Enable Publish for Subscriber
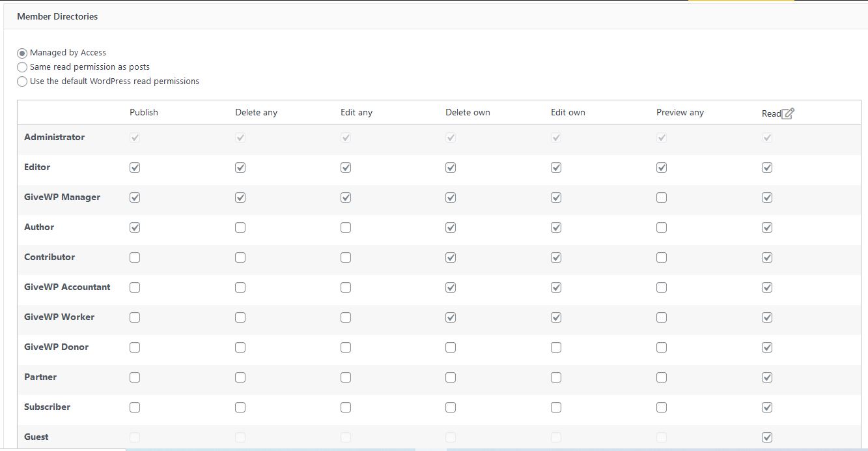The width and height of the screenshot is (868, 451). [135, 407]
